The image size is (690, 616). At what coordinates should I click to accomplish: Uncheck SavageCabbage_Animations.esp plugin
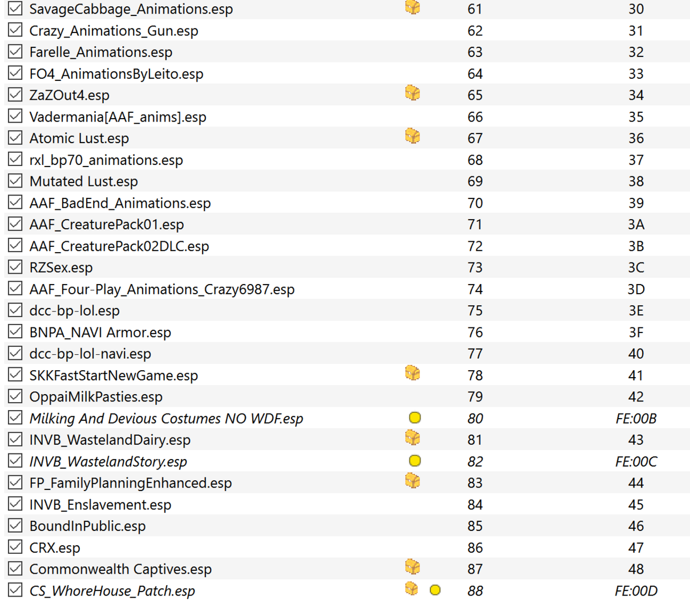coord(15,9)
